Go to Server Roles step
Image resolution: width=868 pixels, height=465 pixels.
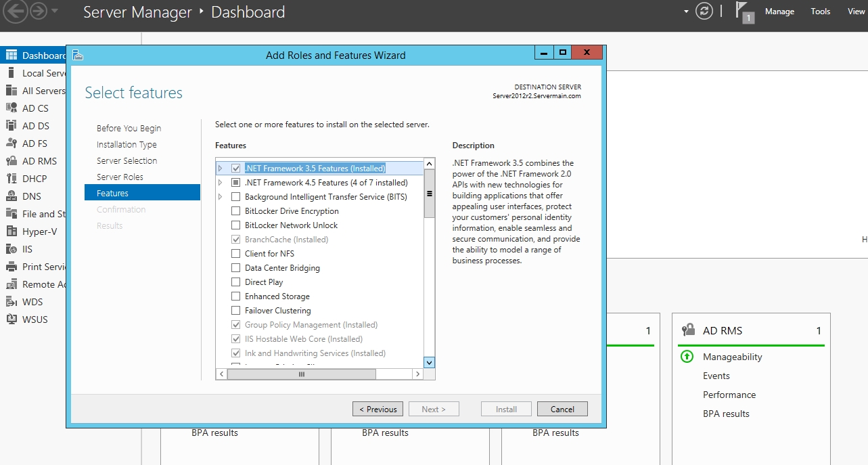(x=120, y=177)
